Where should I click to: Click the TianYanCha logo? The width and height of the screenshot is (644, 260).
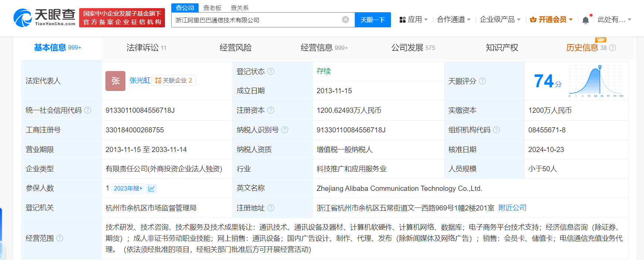(x=44, y=17)
